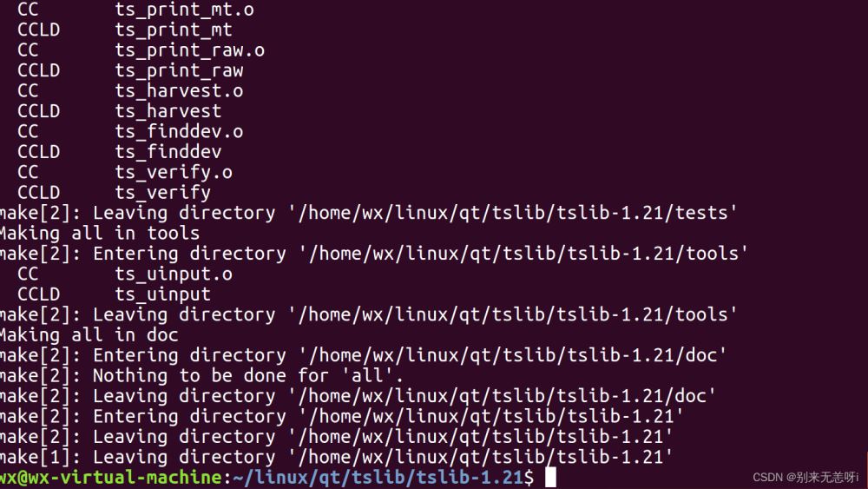
Task: Click the ts_print_raw.o file name
Action: (189, 50)
